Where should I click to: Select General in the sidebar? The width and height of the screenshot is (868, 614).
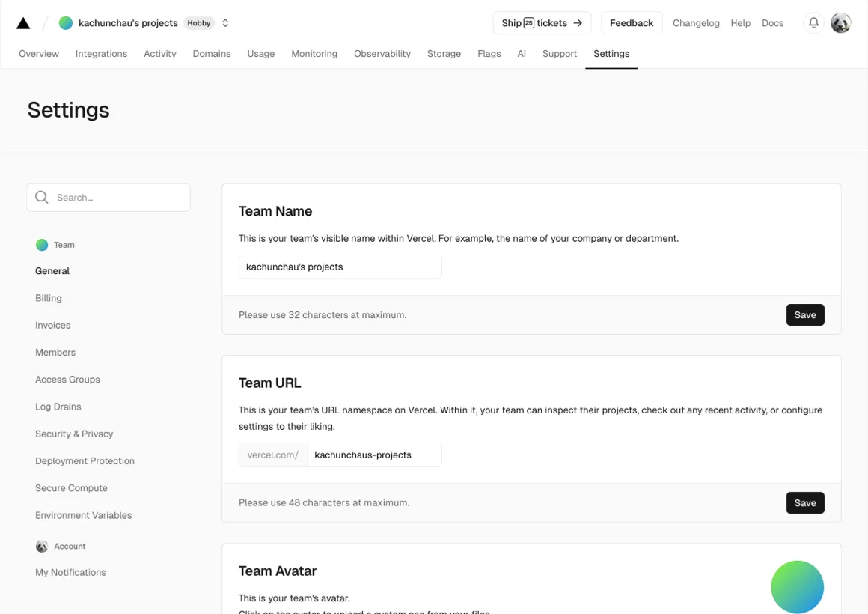click(52, 271)
